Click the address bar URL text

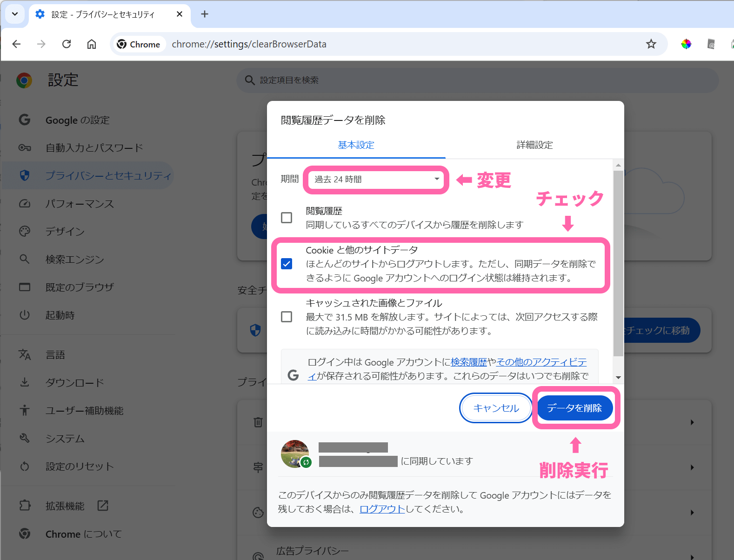tap(249, 44)
